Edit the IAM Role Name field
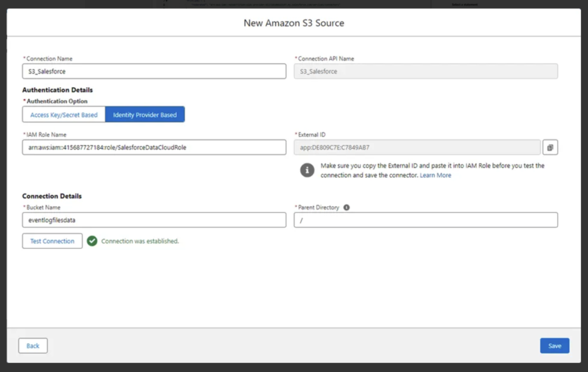 [x=154, y=148]
